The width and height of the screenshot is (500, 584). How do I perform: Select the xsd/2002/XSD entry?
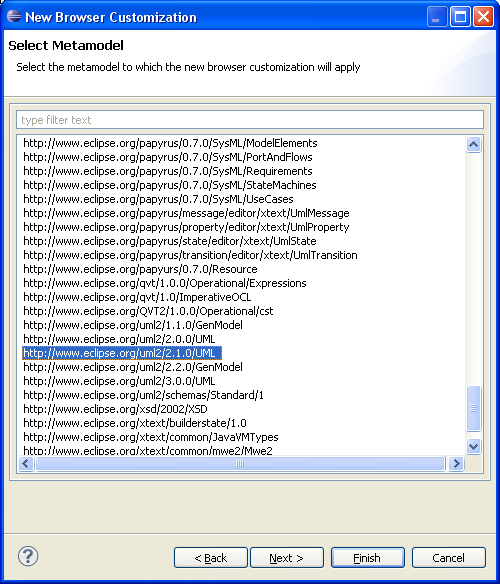tap(115, 409)
